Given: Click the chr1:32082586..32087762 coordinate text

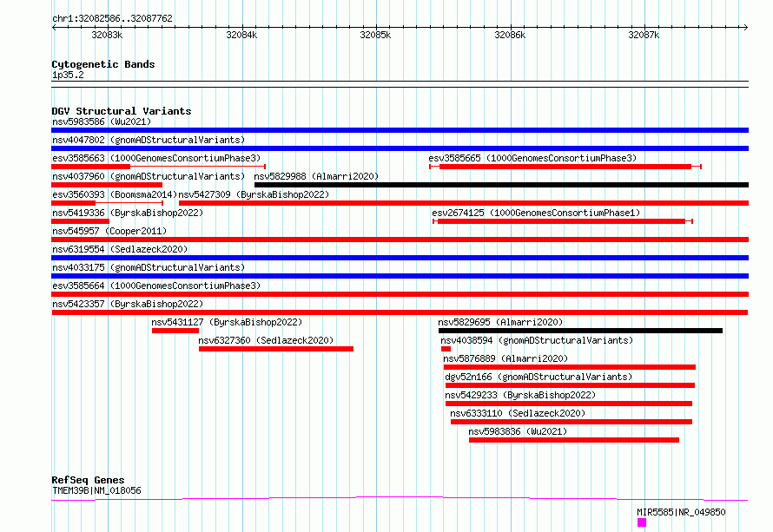Looking at the screenshot, I should coord(112,18).
